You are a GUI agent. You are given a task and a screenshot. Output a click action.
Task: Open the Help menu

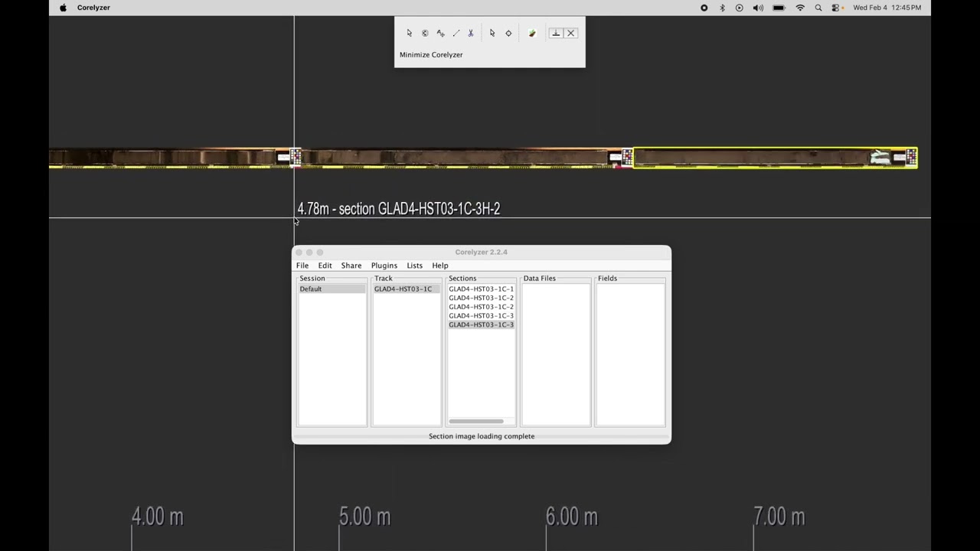[440, 266]
